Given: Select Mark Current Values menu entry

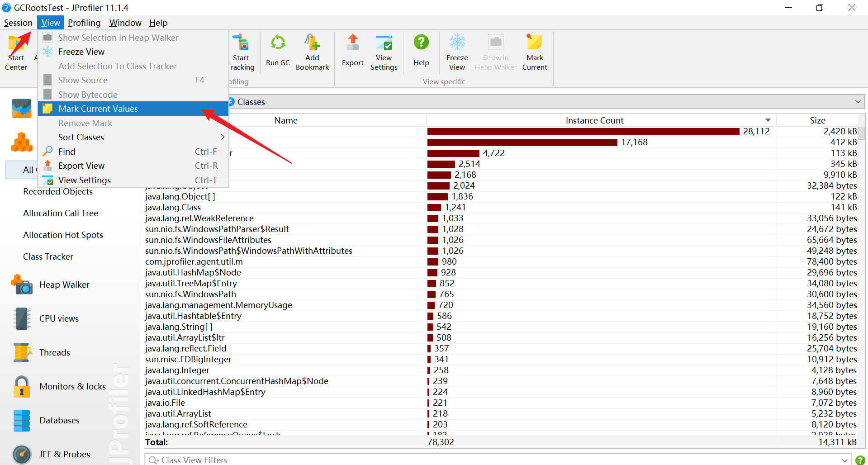Looking at the screenshot, I should point(98,109).
